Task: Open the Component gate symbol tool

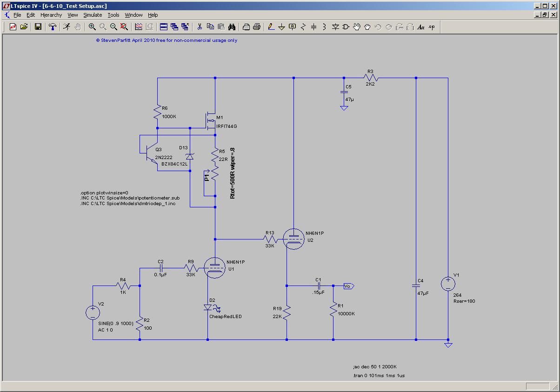Action: point(346,27)
